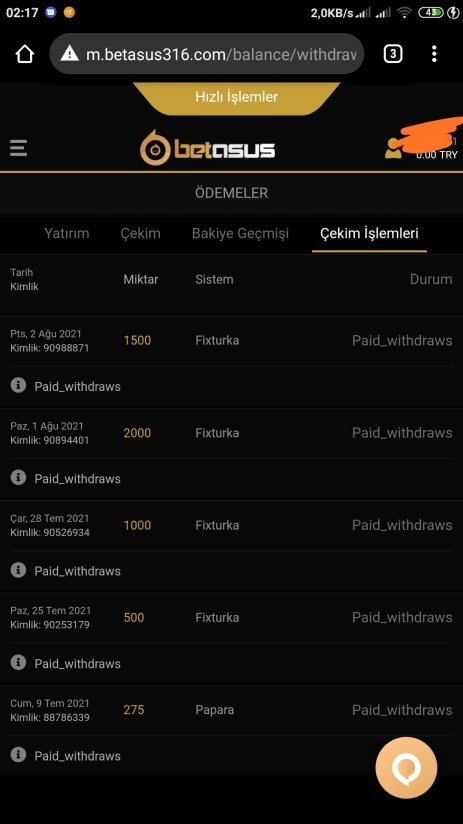Click the Betasus logo
Image resolution: width=463 pixels, height=824 pixels.
point(208,148)
